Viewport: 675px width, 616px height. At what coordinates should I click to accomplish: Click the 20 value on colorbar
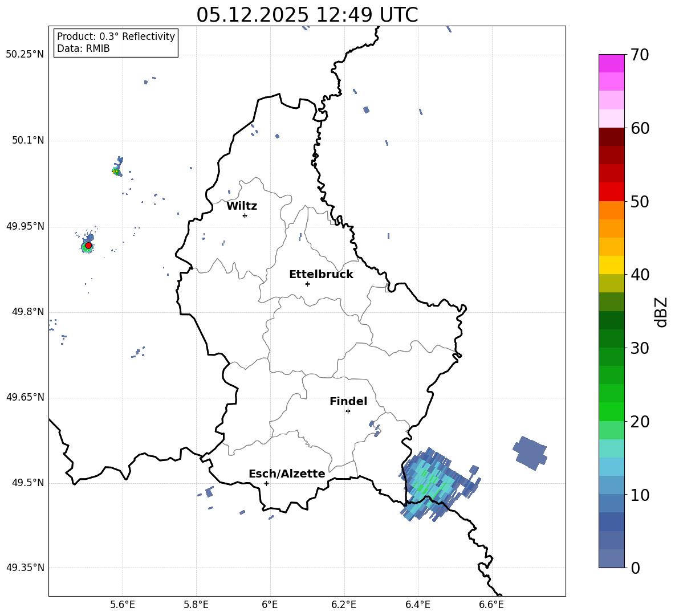pyautogui.click(x=640, y=422)
